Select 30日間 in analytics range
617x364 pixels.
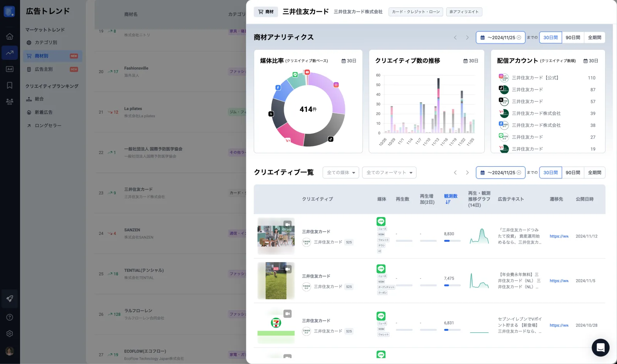coord(550,37)
